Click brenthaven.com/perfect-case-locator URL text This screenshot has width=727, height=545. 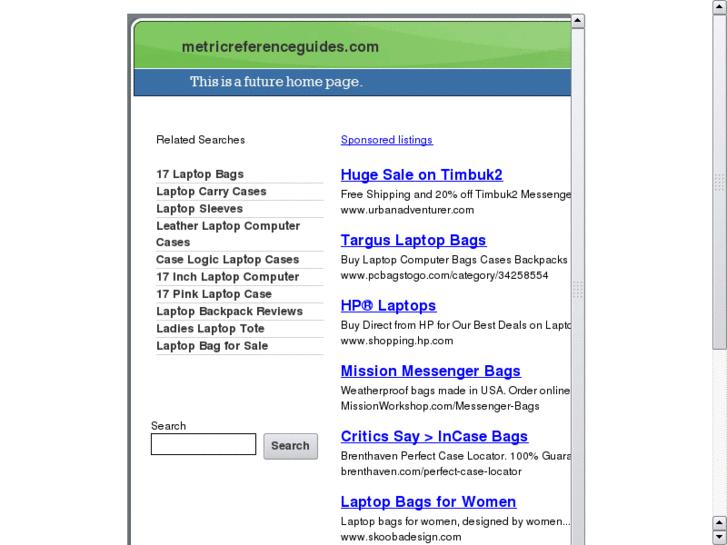point(431,471)
